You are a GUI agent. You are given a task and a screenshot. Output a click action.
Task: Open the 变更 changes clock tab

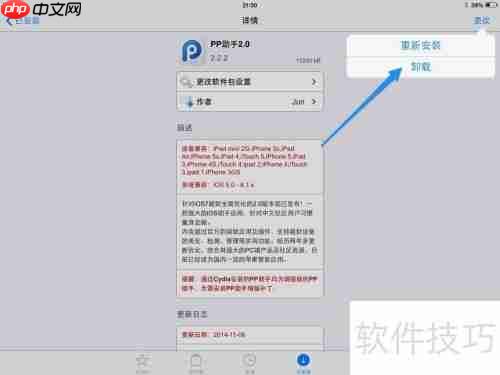[x=250, y=363]
